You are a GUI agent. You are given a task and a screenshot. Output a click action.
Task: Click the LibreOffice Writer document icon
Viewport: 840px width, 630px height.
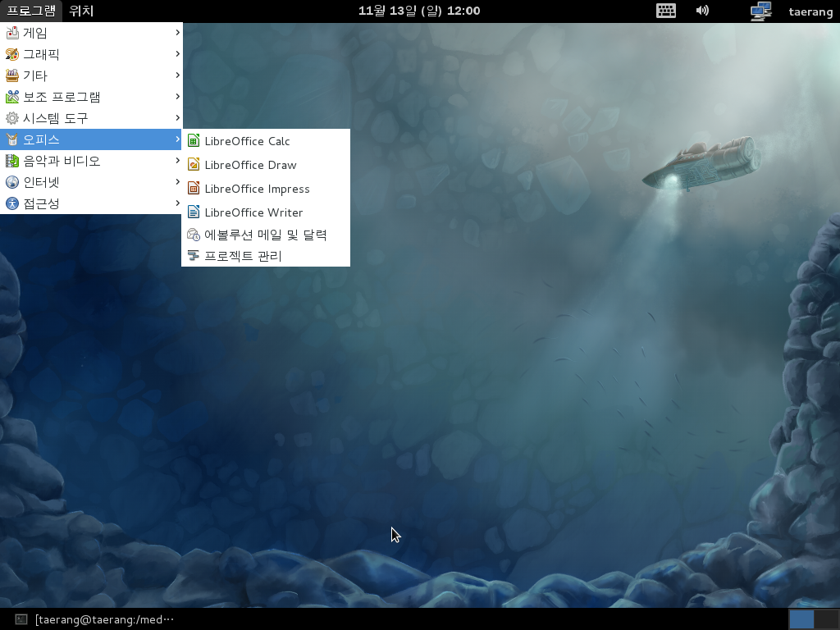(x=194, y=212)
